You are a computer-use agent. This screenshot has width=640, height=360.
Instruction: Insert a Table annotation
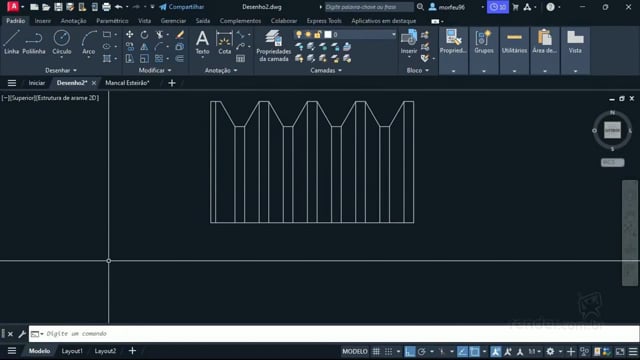pos(240,59)
